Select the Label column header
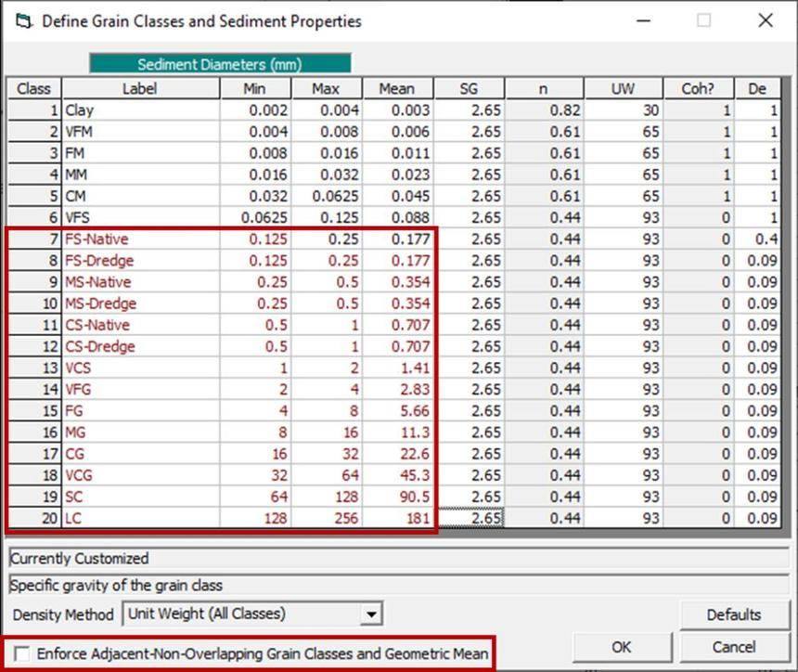Image resolution: width=798 pixels, height=672 pixels. point(140,88)
